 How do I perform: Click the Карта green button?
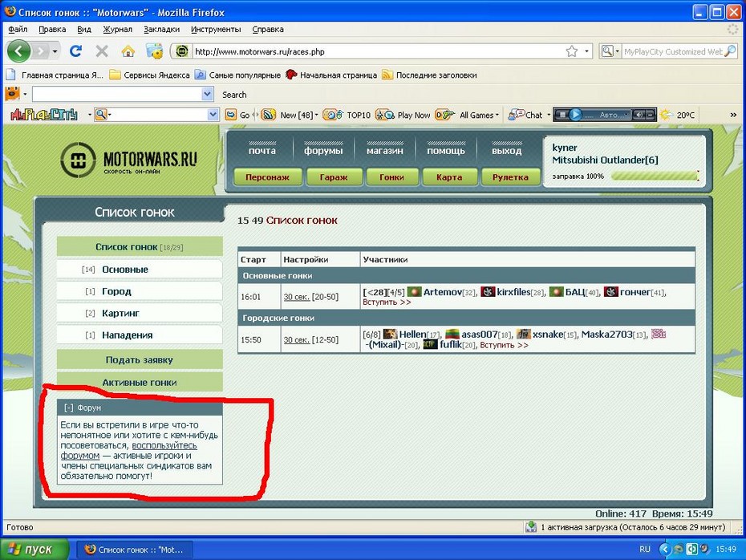coord(449,177)
